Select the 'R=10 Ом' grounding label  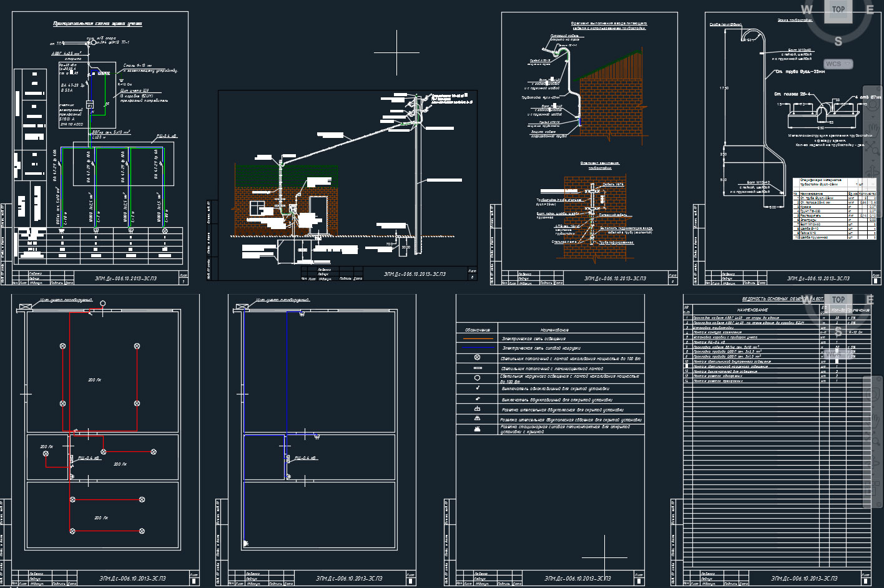pos(125,84)
